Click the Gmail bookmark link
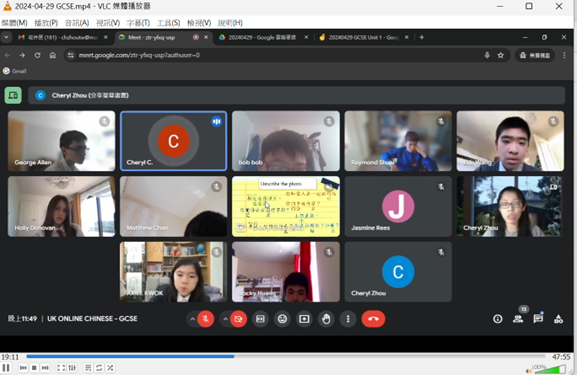 [x=15, y=71]
